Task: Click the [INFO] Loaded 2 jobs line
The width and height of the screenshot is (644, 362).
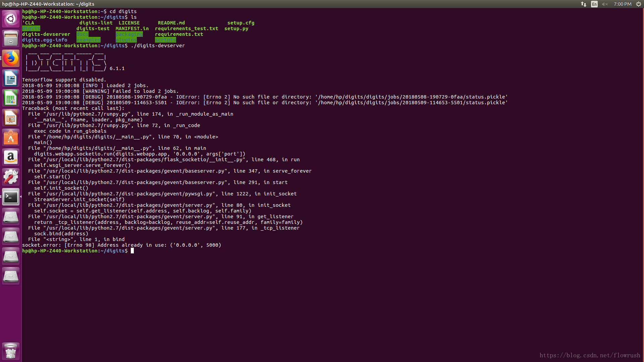Action: click(85, 85)
